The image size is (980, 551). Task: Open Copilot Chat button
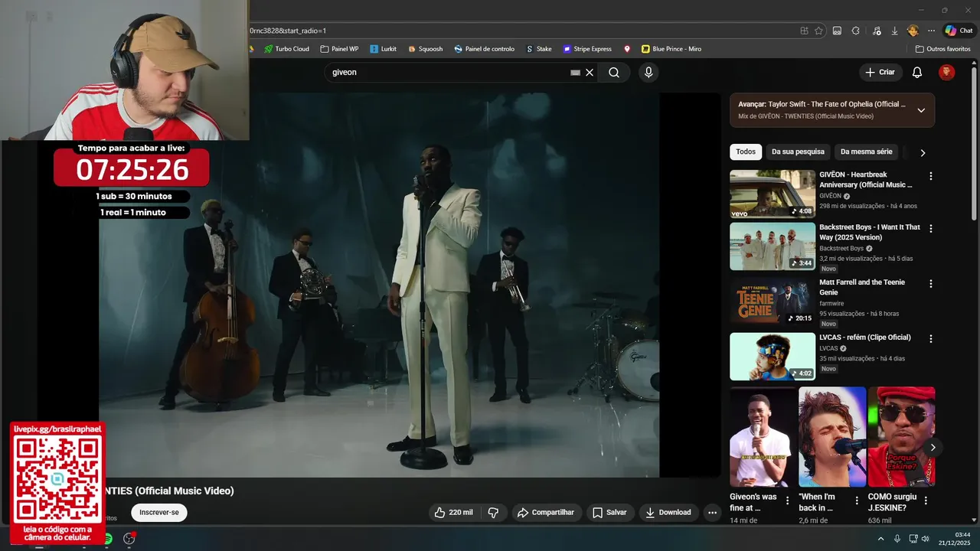click(959, 31)
